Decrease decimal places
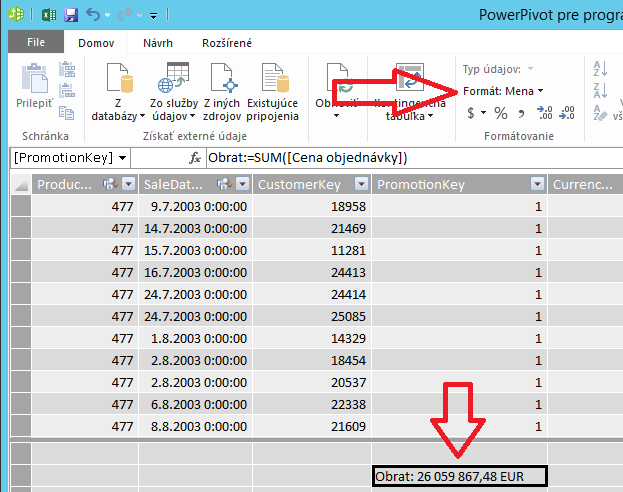 click(567, 113)
